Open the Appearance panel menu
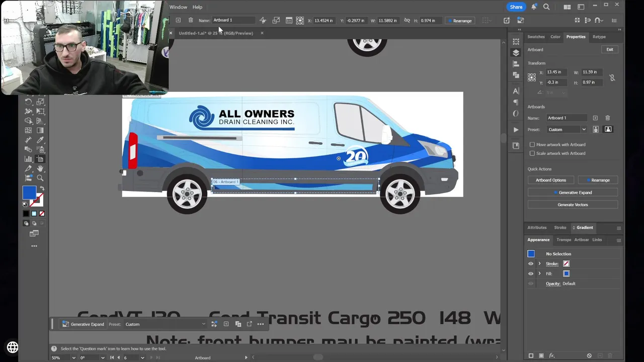The width and height of the screenshot is (644, 362). coord(618,240)
